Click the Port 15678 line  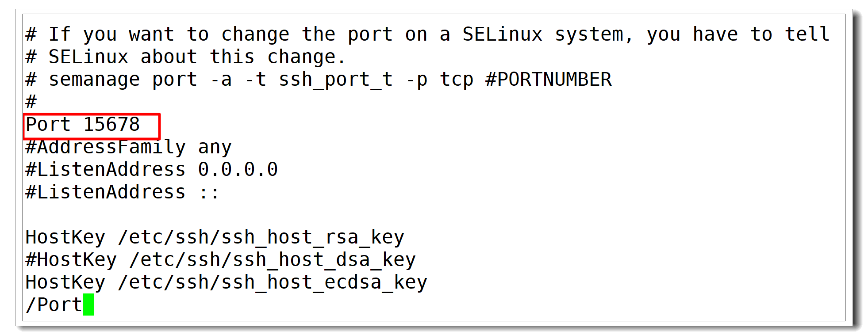point(83,125)
